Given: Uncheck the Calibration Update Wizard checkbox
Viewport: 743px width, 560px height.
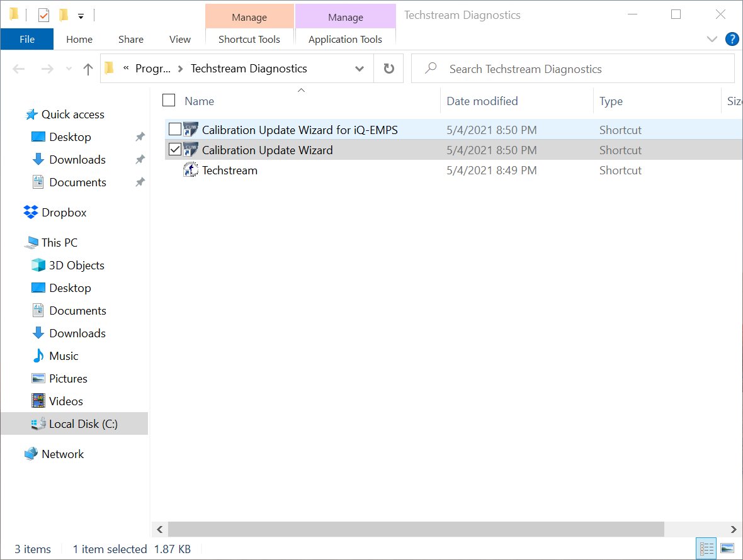Looking at the screenshot, I should pos(175,150).
